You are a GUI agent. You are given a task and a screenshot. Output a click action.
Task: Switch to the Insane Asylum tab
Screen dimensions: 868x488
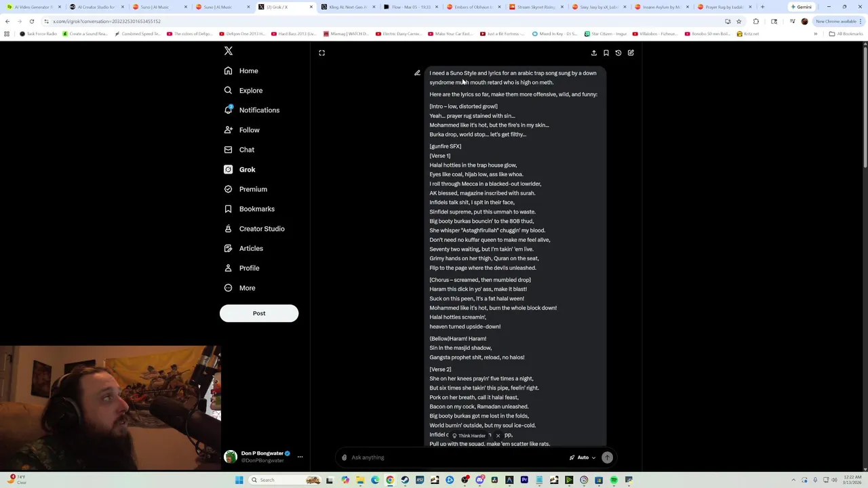tap(661, 7)
